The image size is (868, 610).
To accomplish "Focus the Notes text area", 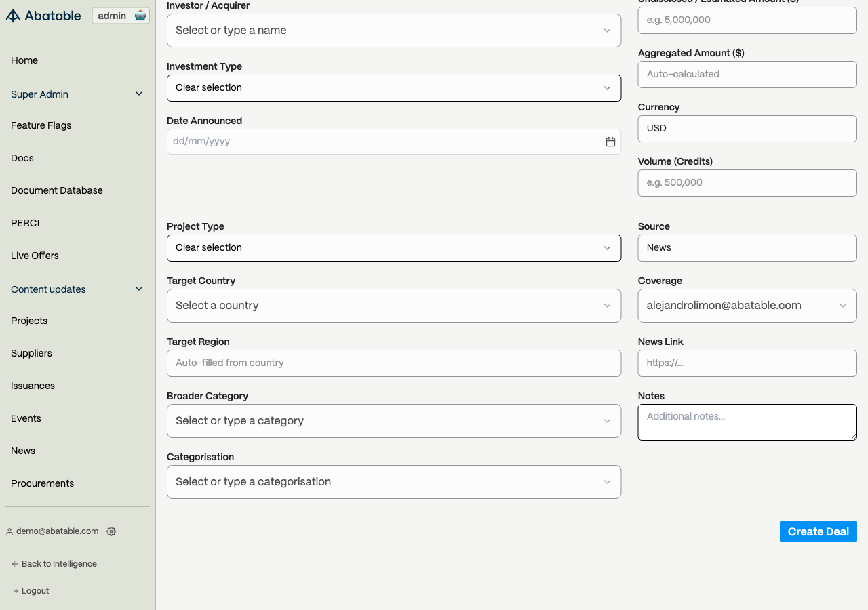I will (x=747, y=422).
